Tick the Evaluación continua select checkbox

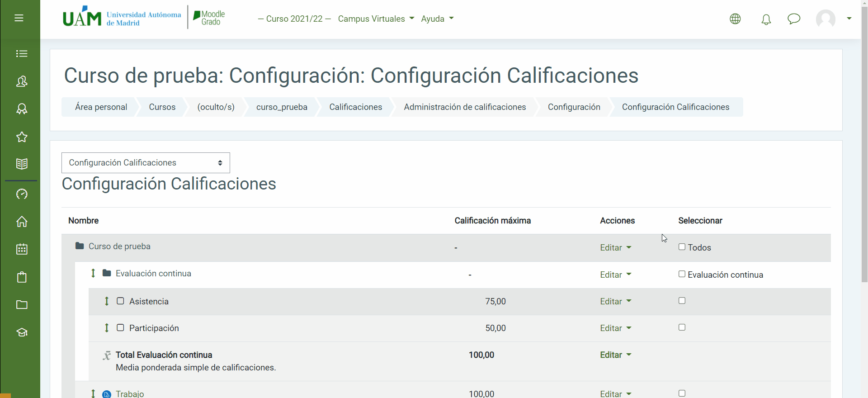pos(682,274)
